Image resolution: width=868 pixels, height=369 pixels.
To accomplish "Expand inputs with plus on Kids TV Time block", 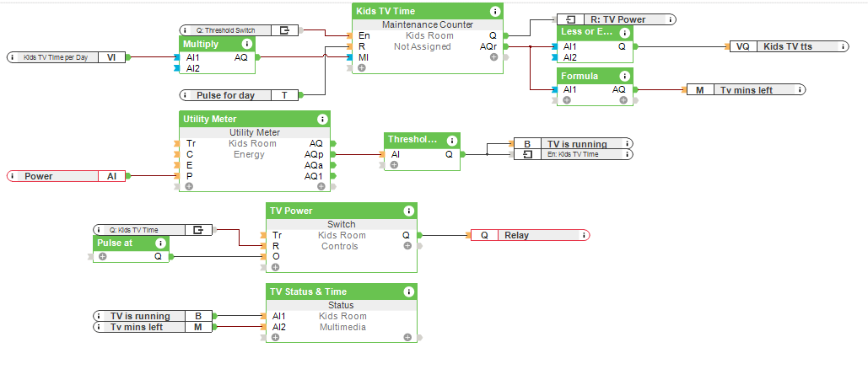I will (x=362, y=67).
